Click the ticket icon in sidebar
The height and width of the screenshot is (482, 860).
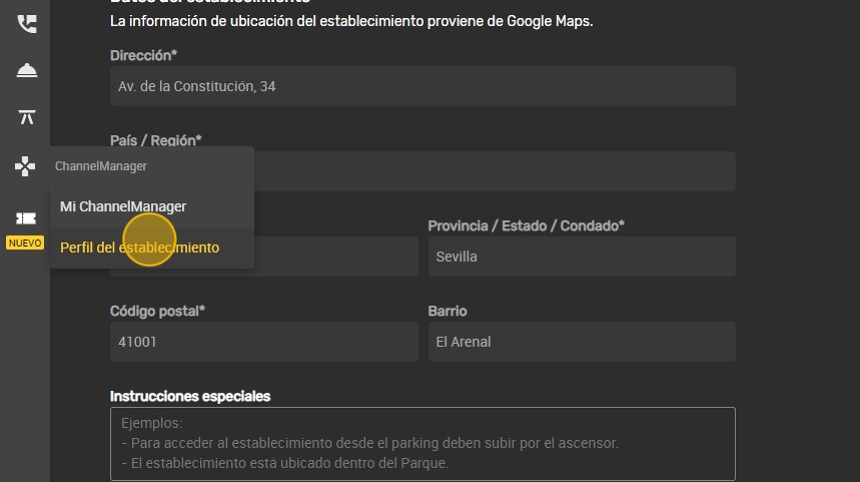pyautogui.click(x=26, y=219)
